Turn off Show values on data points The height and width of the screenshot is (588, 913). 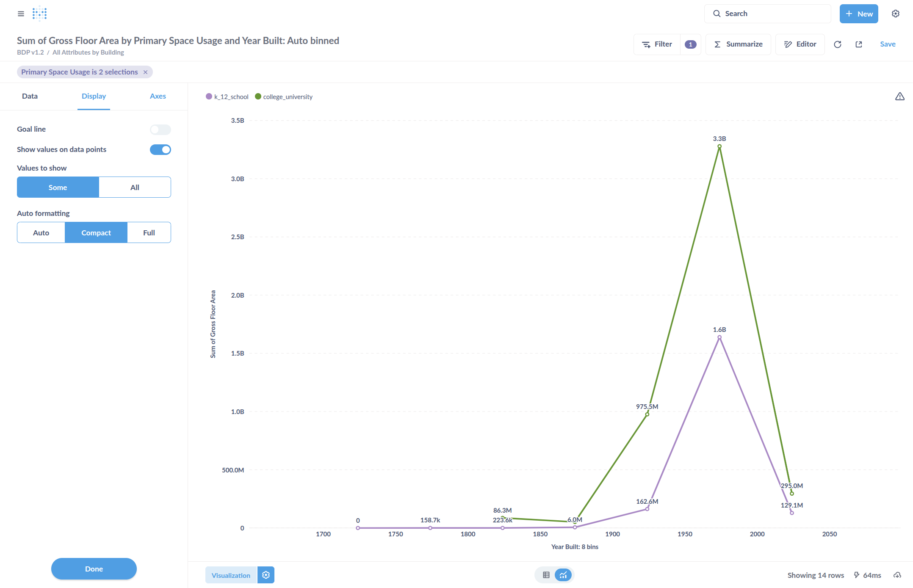(160, 149)
